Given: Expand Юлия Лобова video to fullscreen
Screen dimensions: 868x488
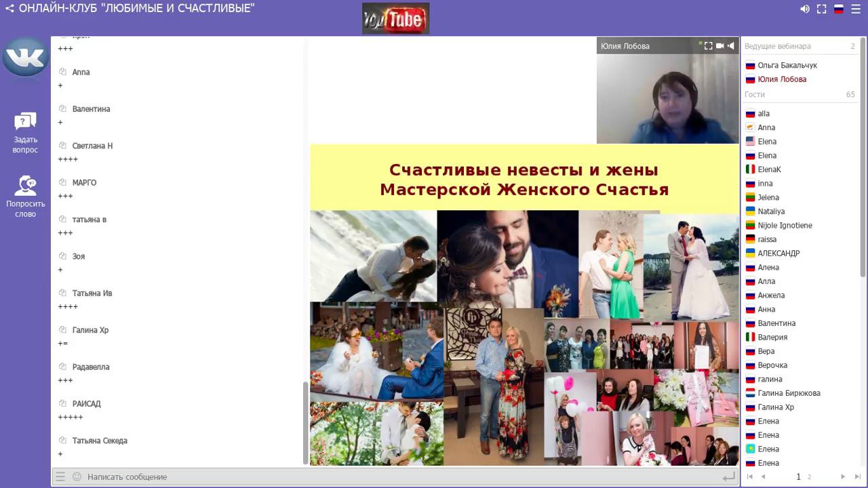Looking at the screenshot, I should pyautogui.click(x=708, y=46).
